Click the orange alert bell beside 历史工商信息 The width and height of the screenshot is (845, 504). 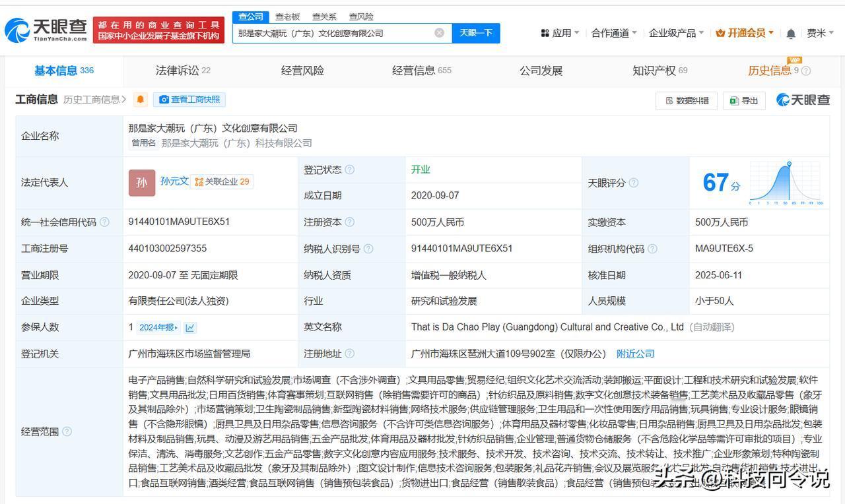(x=141, y=100)
